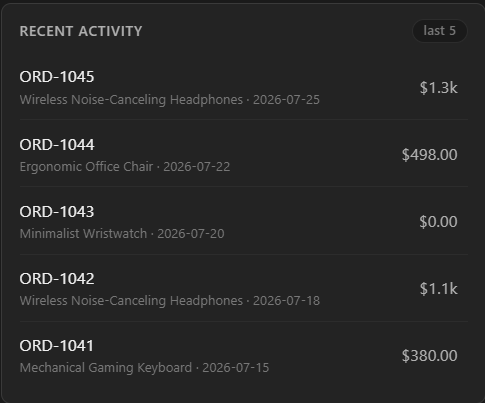Click the Ergonomic Office Chair description
Screen dimensions: 485x403
point(86,167)
